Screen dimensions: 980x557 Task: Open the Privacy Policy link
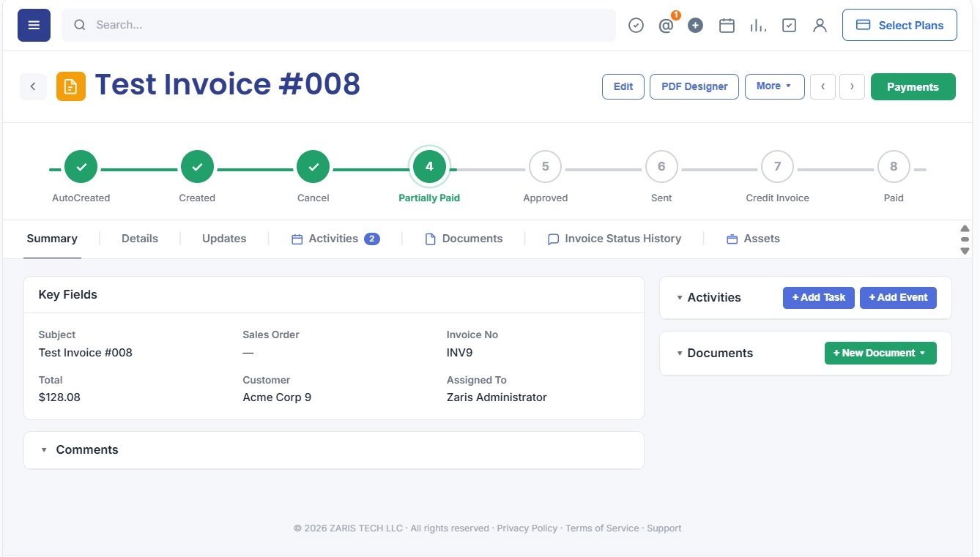(x=527, y=528)
